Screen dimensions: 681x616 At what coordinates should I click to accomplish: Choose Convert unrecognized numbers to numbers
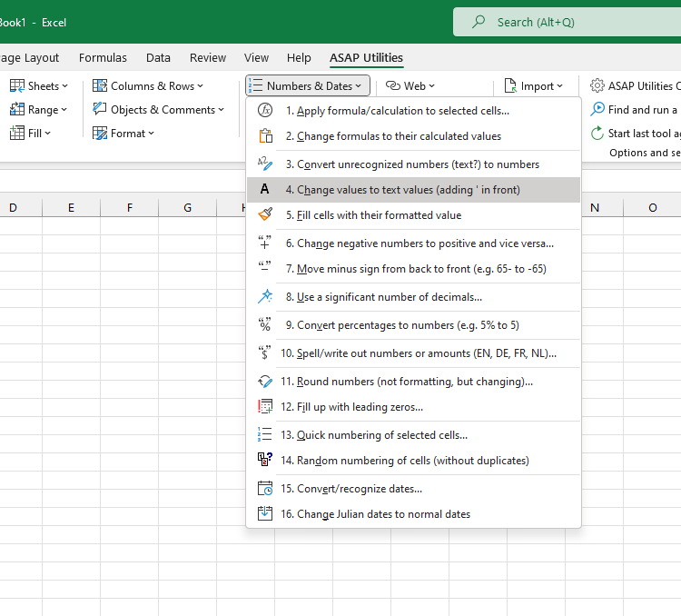(x=413, y=164)
